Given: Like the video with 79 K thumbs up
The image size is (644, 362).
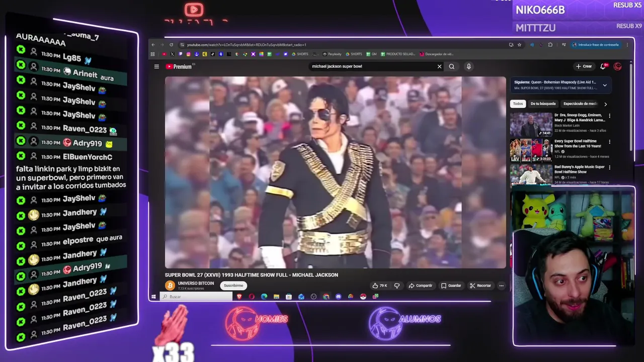Looking at the screenshot, I should (380, 286).
